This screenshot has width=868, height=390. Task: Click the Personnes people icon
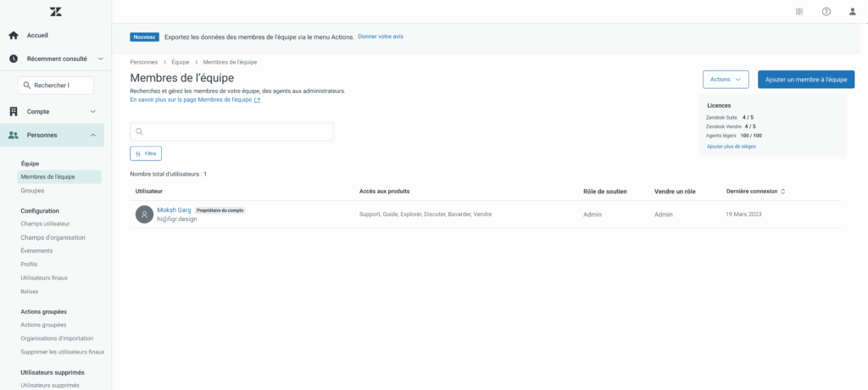click(x=14, y=135)
